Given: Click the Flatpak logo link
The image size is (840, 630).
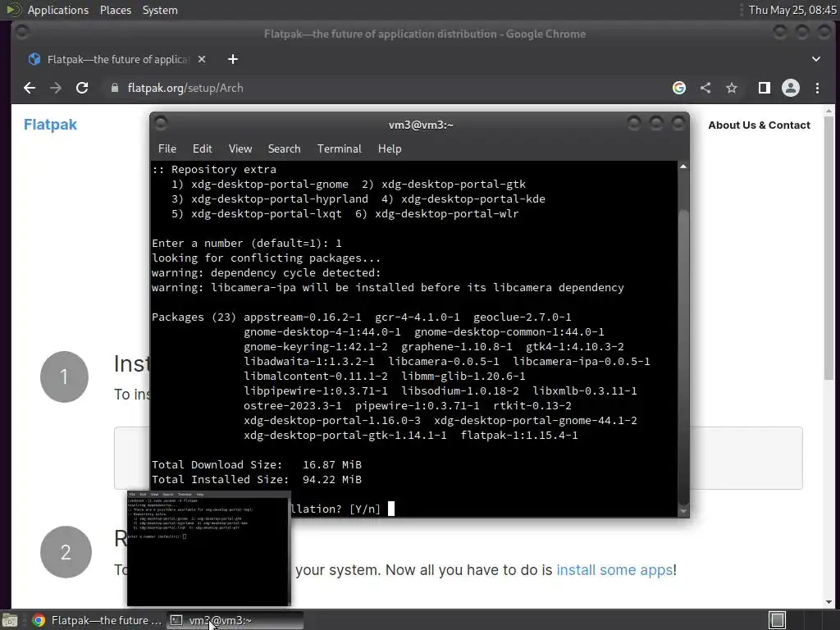Looking at the screenshot, I should (x=50, y=125).
